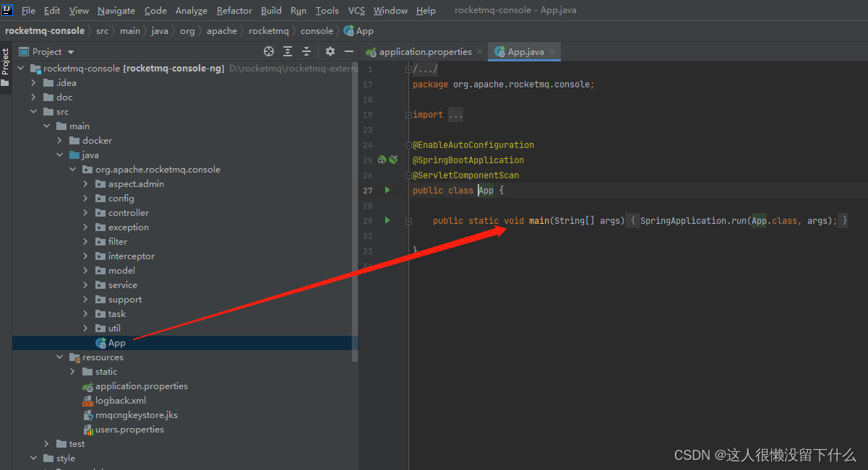Select logback.xml in the project tree

pos(120,401)
